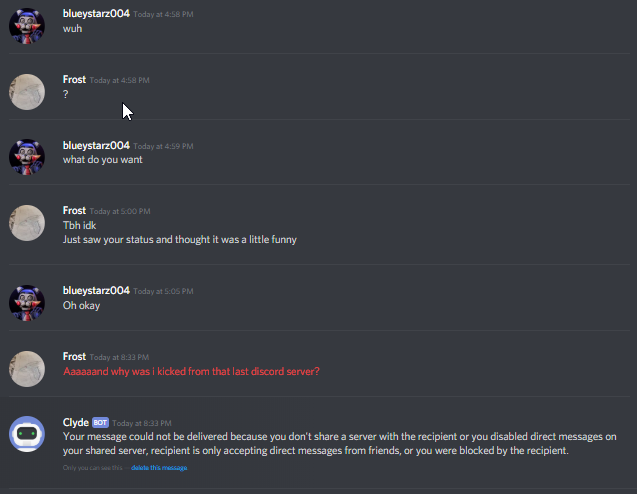The width and height of the screenshot is (637, 494).
Task: Click Frost username above "?" message
Action: point(74,79)
